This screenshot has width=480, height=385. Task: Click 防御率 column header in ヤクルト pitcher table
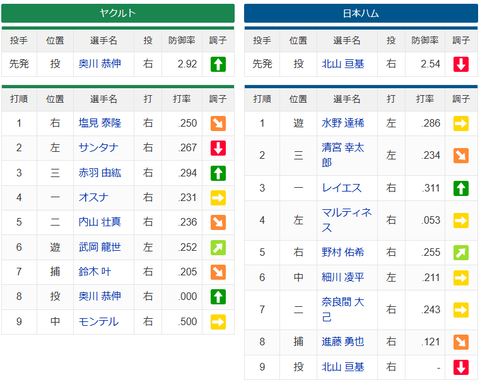click(182, 41)
